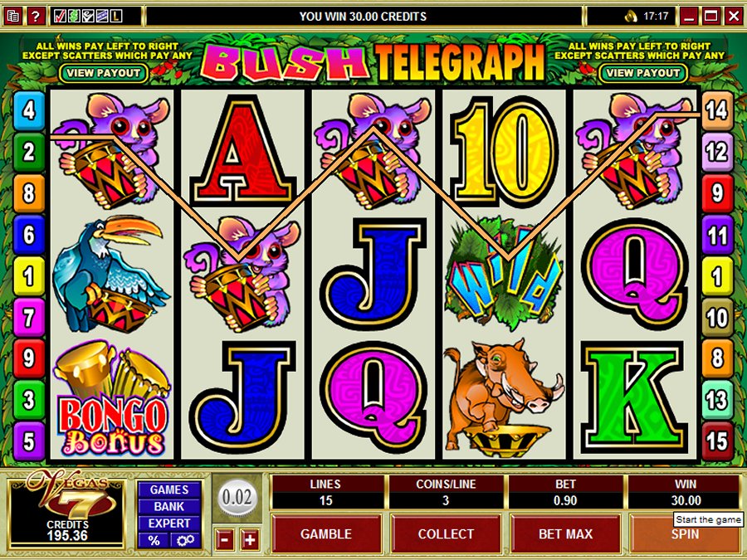Click the percent statistics icon

154,540
